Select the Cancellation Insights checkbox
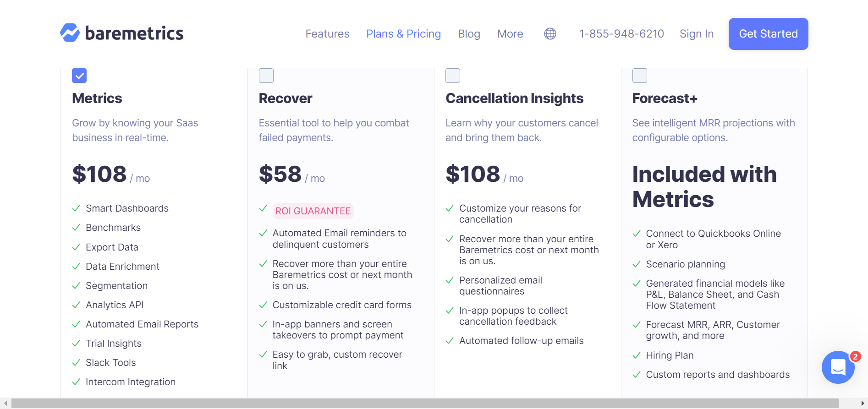The height and width of the screenshot is (409, 868). tap(453, 76)
